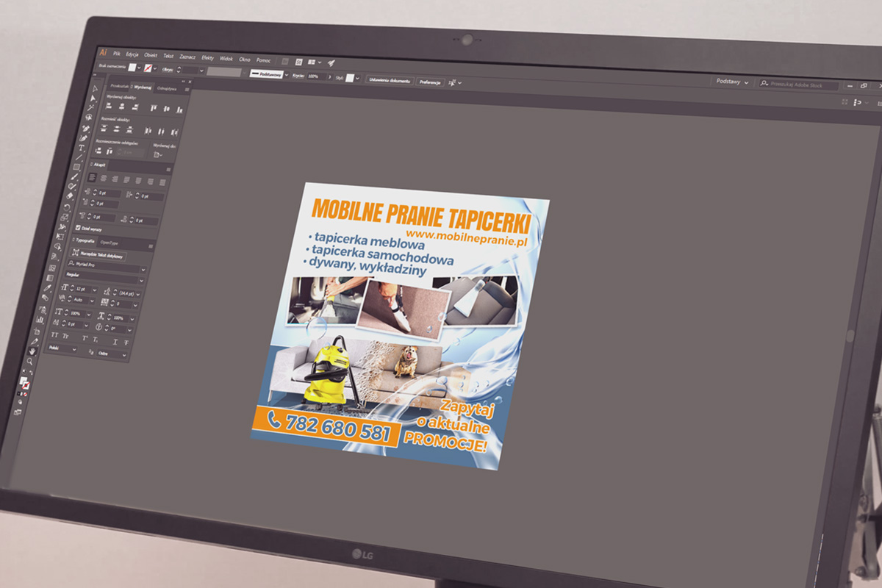This screenshot has height=588, width=882.
Task: Select the Type tool
Action: point(82,148)
